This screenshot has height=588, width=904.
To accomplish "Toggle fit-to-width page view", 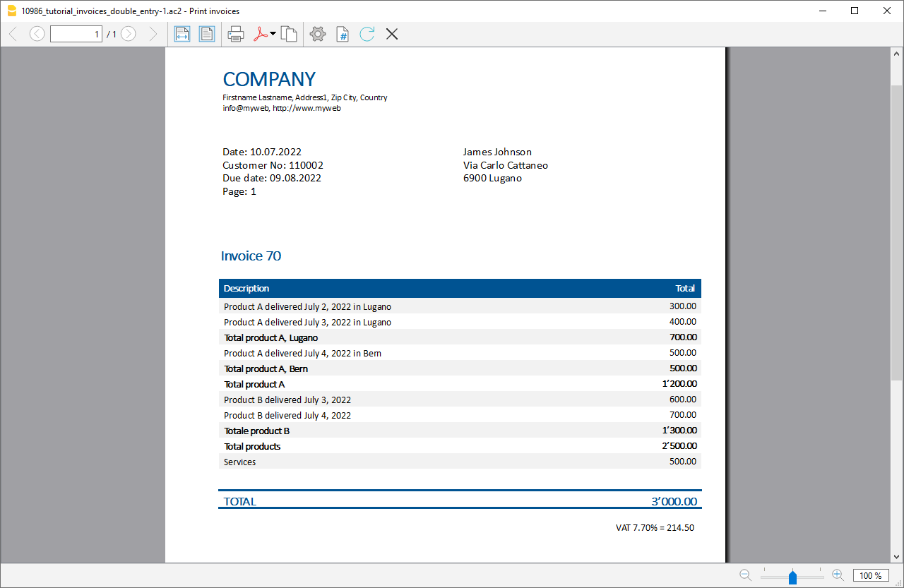I will [x=182, y=33].
